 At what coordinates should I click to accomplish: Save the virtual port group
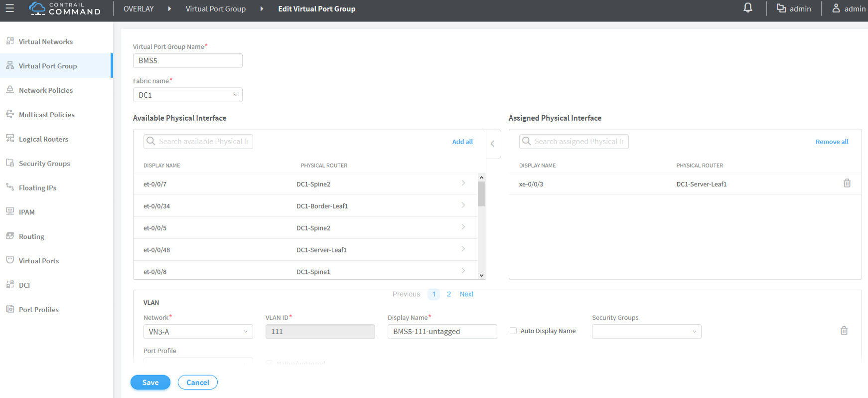point(150,383)
